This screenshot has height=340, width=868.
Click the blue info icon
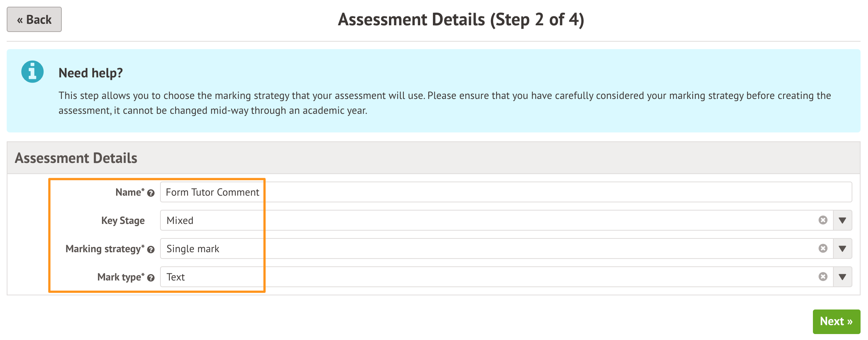[x=32, y=71]
